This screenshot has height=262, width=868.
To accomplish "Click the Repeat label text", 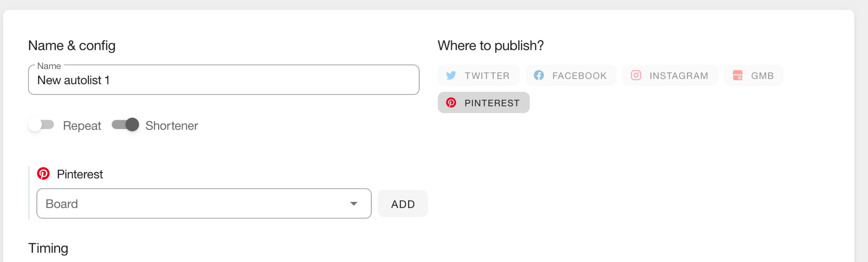I will tap(82, 126).
